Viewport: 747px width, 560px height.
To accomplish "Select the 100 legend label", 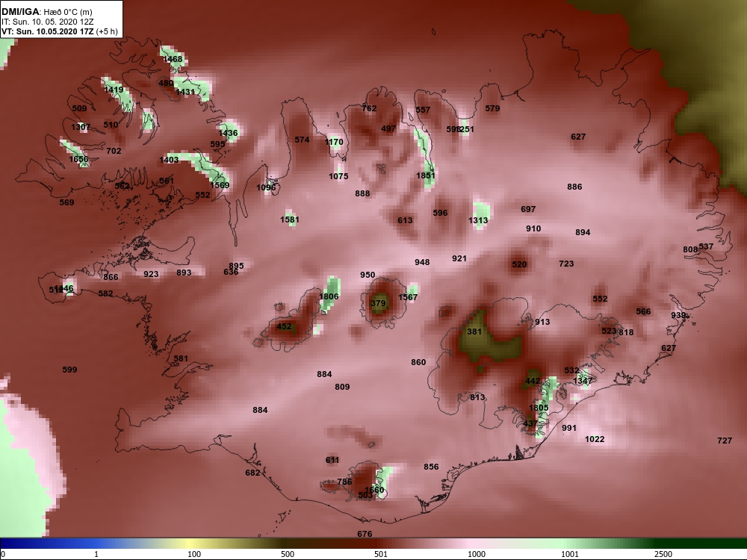I will [194, 554].
